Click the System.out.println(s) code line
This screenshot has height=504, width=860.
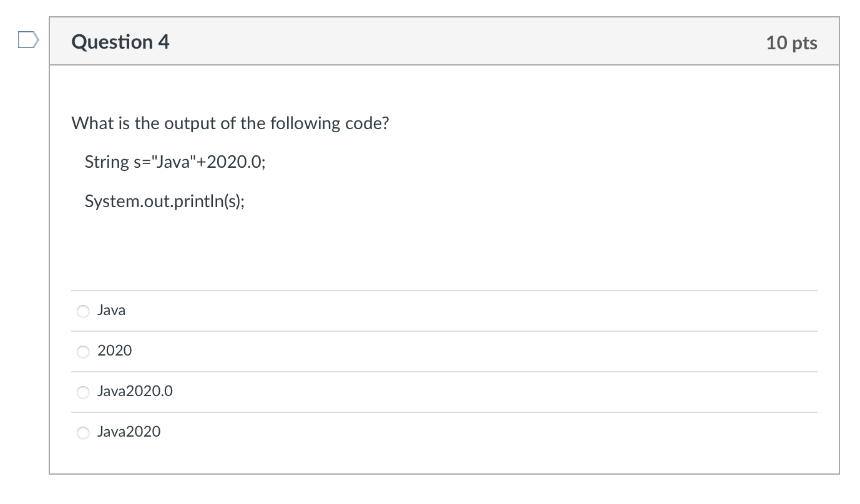pyautogui.click(x=165, y=202)
